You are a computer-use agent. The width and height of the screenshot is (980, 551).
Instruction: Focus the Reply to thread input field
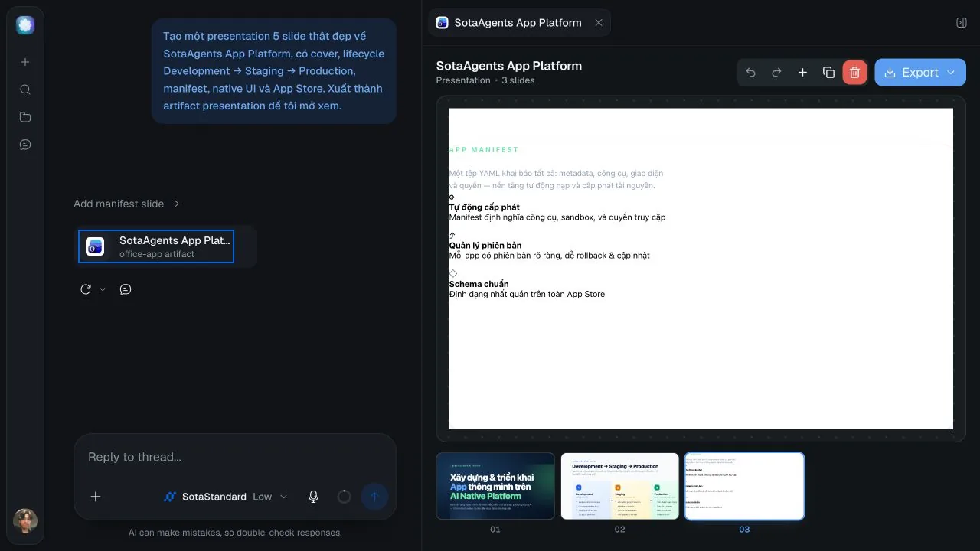[x=235, y=458]
